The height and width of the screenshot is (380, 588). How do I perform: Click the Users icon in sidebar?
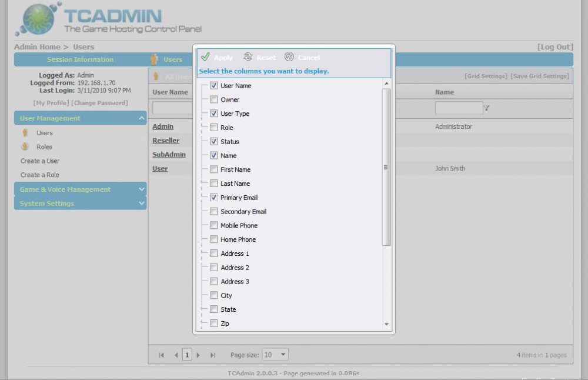25,133
